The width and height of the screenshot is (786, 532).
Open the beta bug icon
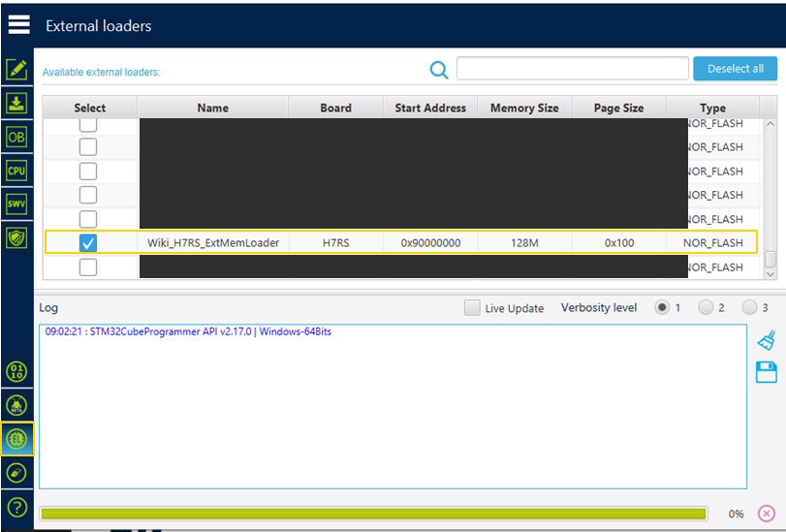point(16,405)
